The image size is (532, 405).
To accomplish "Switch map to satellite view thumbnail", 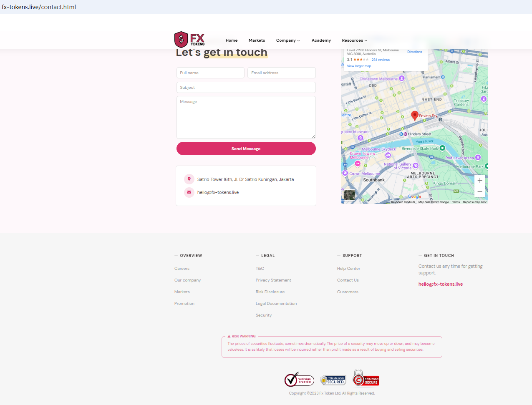I will click(350, 195).
